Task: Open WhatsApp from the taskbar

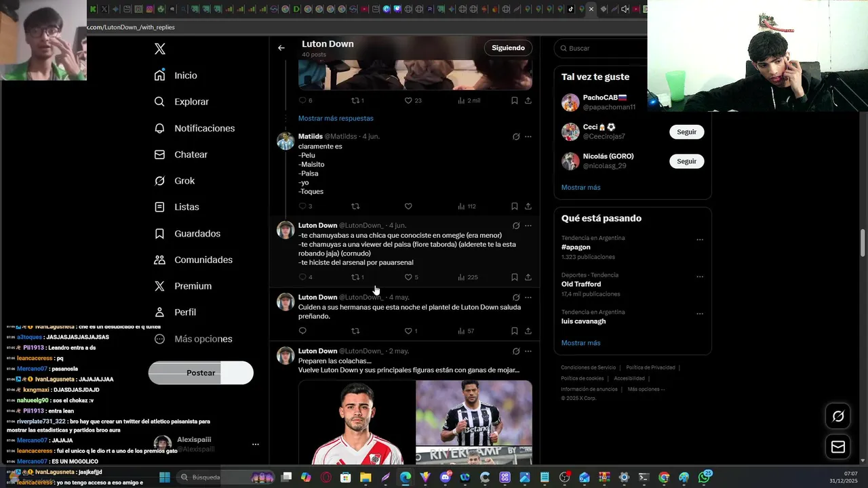Action: point(705,477)
